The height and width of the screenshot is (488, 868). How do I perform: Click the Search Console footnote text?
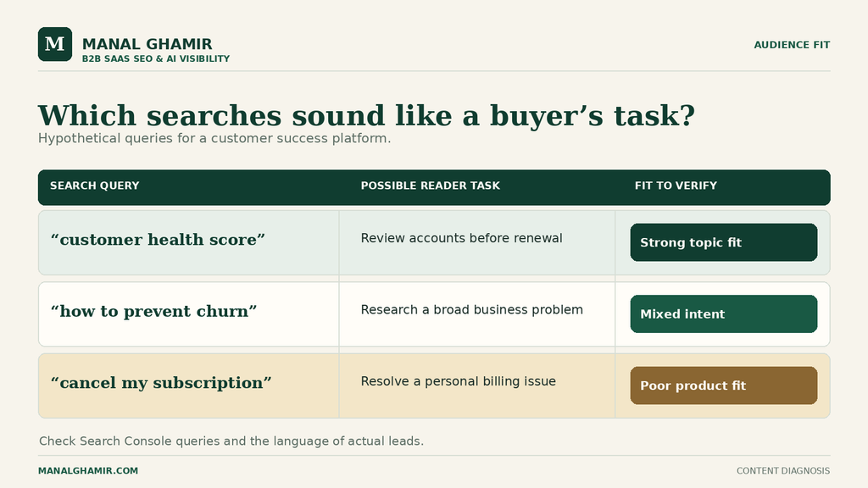click(231, 441)
